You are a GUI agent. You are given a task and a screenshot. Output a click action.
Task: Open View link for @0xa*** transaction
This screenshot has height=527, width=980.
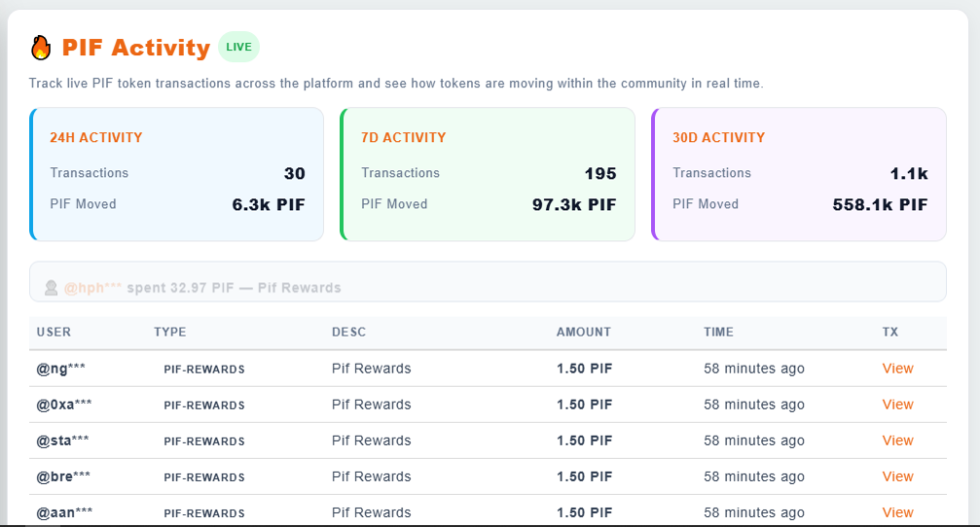click(897, 404)
